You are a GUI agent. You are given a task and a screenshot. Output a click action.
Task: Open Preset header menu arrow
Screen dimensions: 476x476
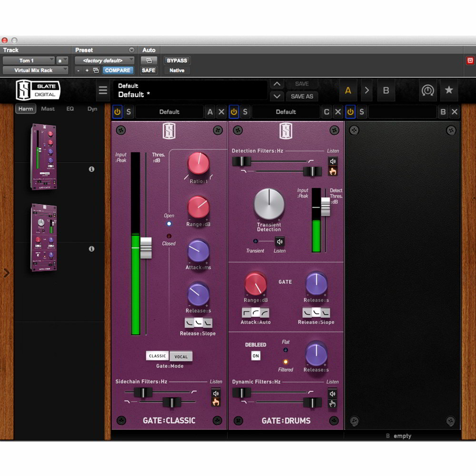click(131, 50)
